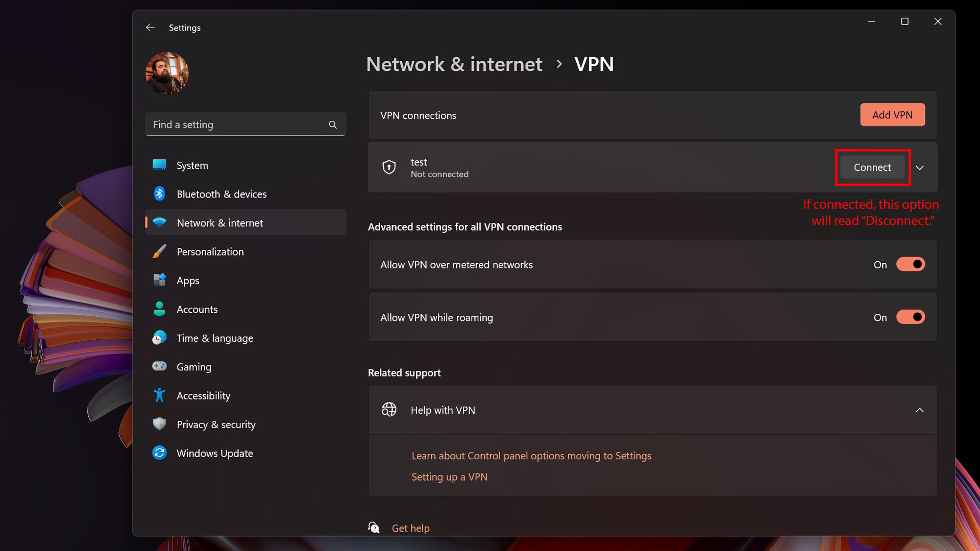Screen dimensions: 980x551
Task: Click the back arrow icon
Action: (x=150, y=28)
